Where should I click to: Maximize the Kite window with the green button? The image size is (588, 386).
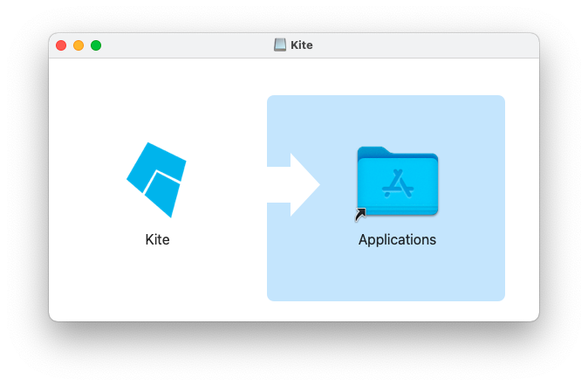pos(96,45)
